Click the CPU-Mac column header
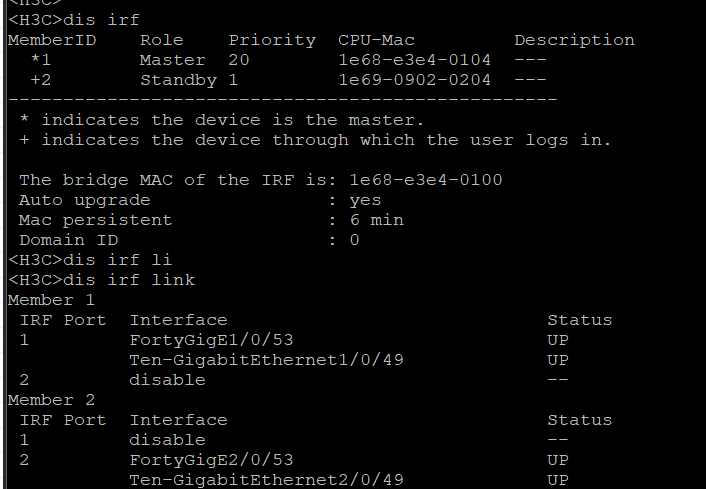The height and width of the screenshot is (489, 706). point(377,40)
